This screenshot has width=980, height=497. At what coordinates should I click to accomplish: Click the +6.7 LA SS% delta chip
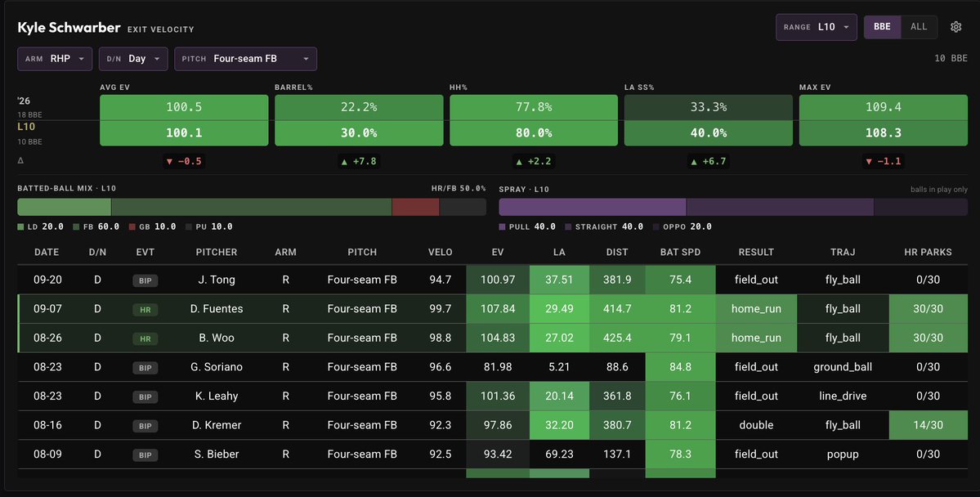tap(708, 161)
